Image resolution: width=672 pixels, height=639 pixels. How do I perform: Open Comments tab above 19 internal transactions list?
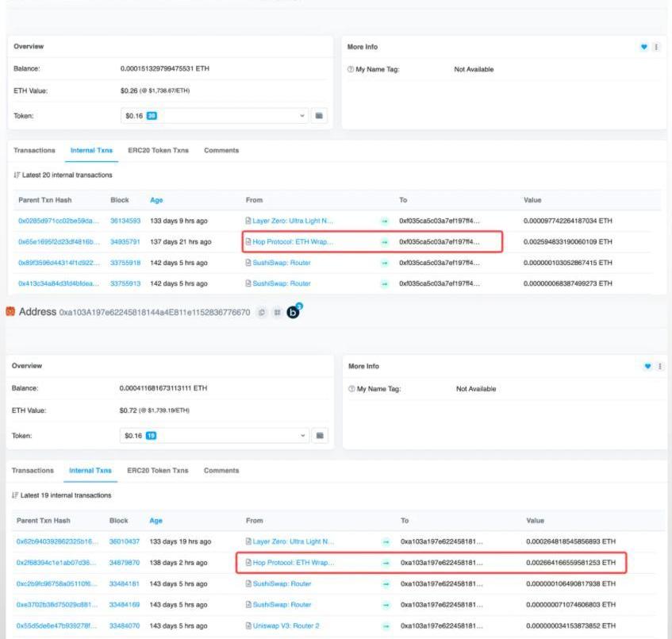[x=221, y=471]
